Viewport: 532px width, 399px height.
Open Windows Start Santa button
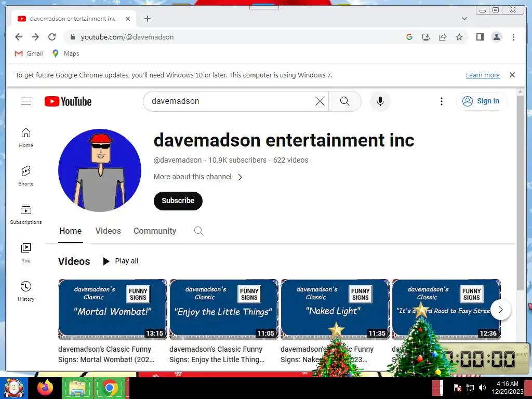coord(14,388)
